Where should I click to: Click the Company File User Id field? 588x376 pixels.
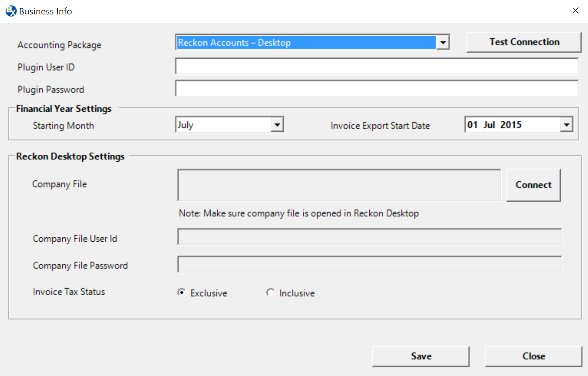click(x=369, y=237)
